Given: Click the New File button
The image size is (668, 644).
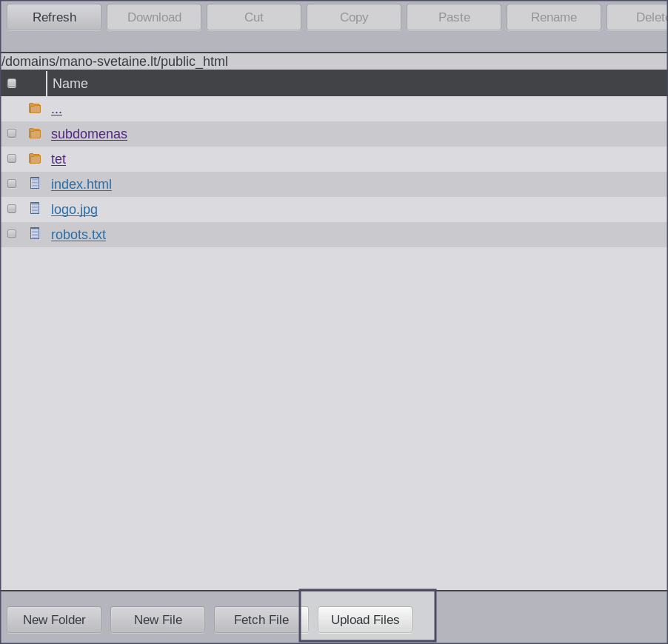Looking at the screenshot, I should click(158, 620).
